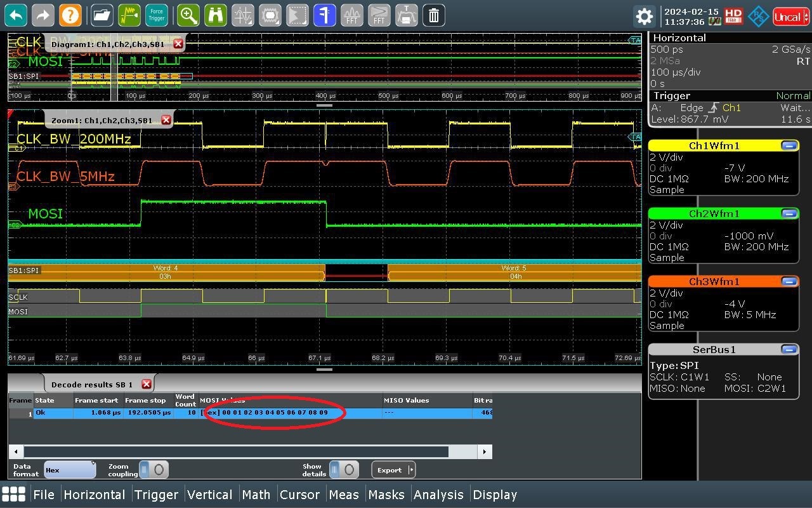Screen dimensions: 812x508
Task: Click the Uncal status indicator
Action: coord(789,16)
